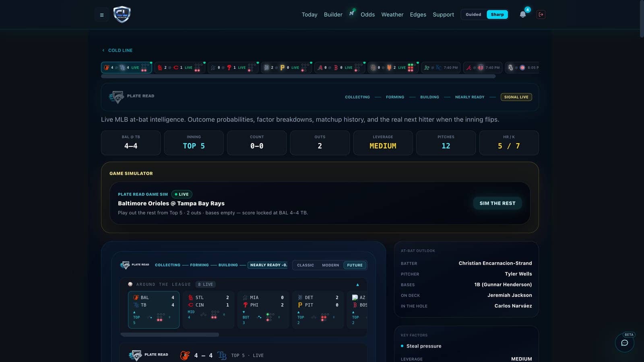Image resolution: width=644 pixels, height=362 pixels.
Task: Go back via the Cold Line chevron
Action: (103, 50)
